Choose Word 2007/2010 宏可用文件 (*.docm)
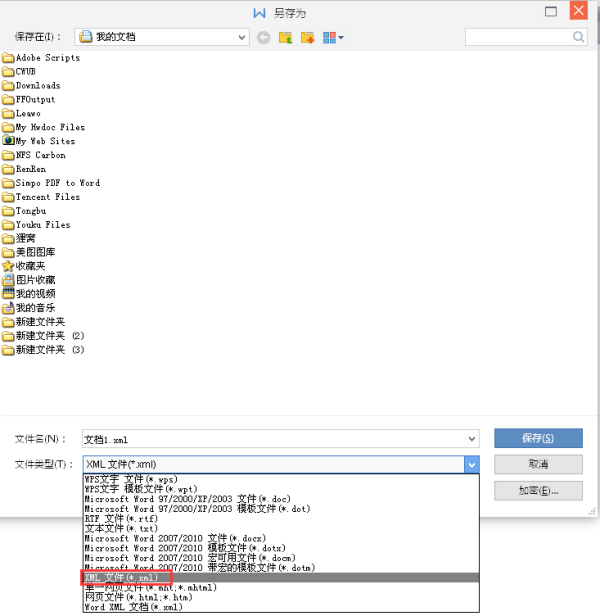600x616 pixels. click(x=281, y=558)
